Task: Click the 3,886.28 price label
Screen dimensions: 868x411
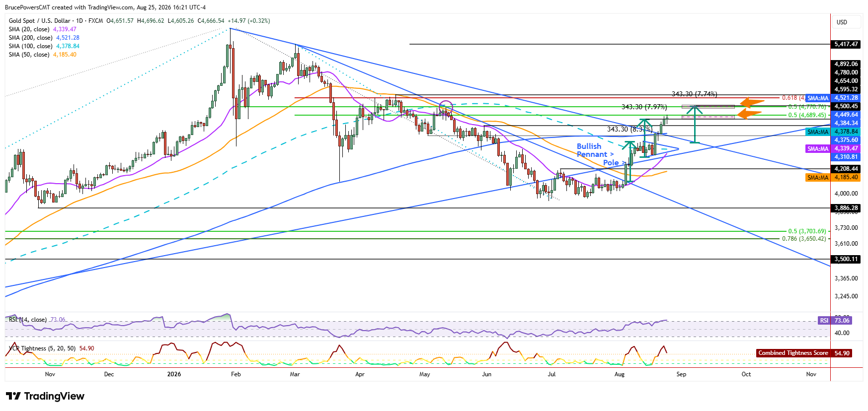Action: 846,208
